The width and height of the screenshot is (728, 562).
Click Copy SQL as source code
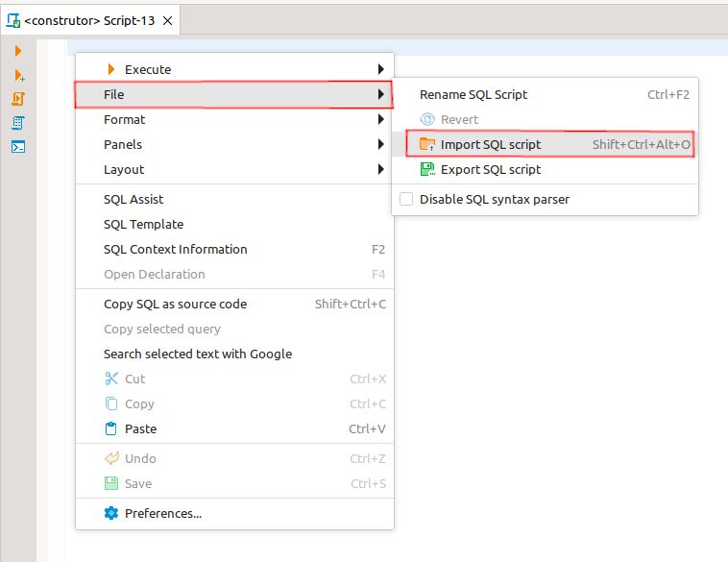coord(175,304)
